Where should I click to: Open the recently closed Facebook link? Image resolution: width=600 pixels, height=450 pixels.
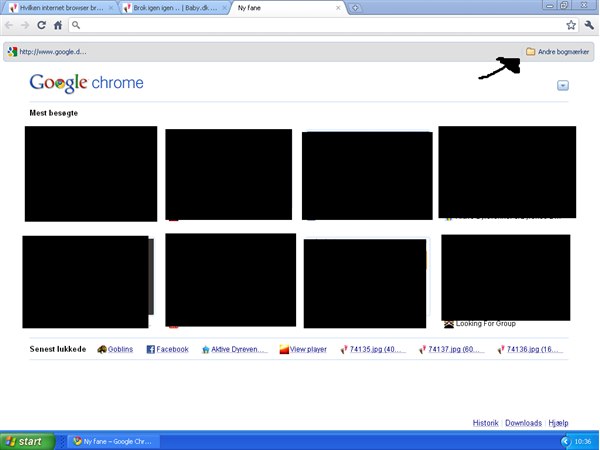pyautogui.click(x=168, y=349)
